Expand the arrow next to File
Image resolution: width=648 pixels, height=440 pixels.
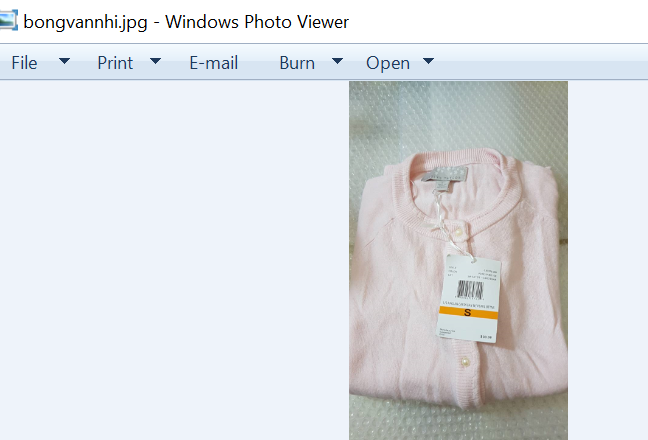[64, 62]
